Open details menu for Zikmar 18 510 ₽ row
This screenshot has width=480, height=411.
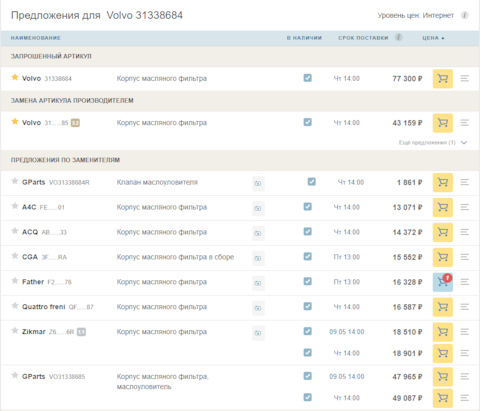pyautogui.click(x=465, y=332)
